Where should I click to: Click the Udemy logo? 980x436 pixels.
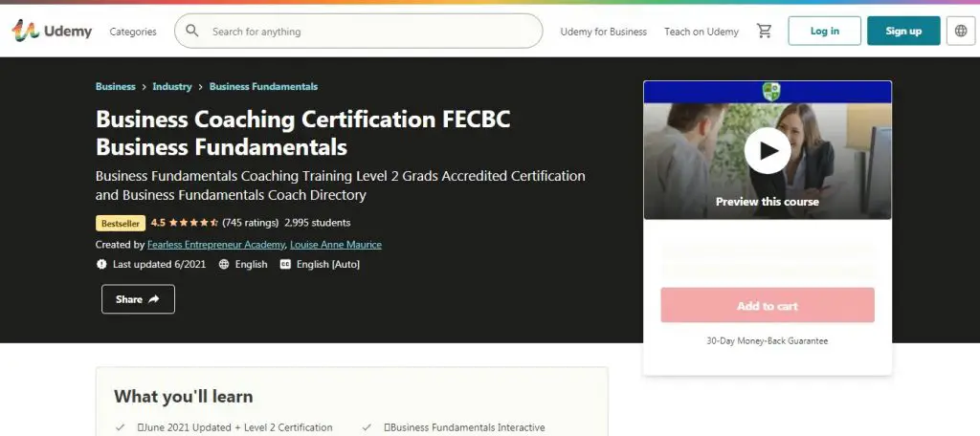[x=53, y=31]
